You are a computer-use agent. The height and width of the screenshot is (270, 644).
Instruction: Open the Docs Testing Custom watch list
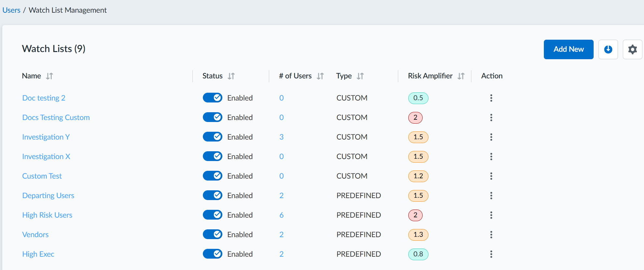pyautogui.click(x=56, y=117)
